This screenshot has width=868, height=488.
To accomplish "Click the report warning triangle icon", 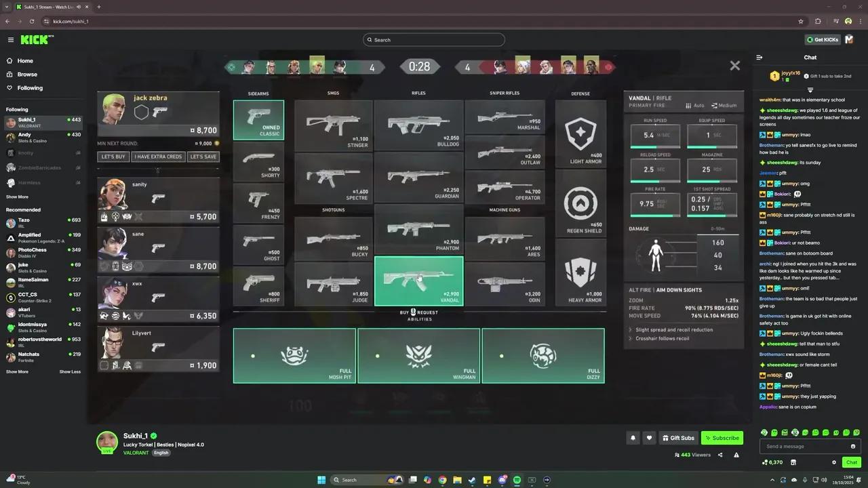I will pos(736,455).
